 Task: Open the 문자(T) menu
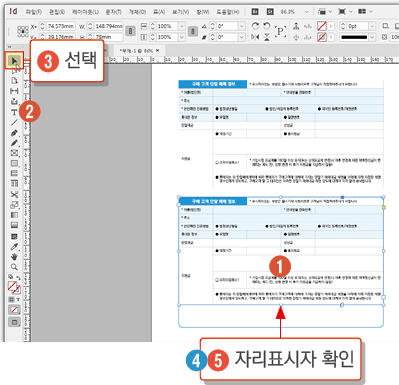pos(114,12)
